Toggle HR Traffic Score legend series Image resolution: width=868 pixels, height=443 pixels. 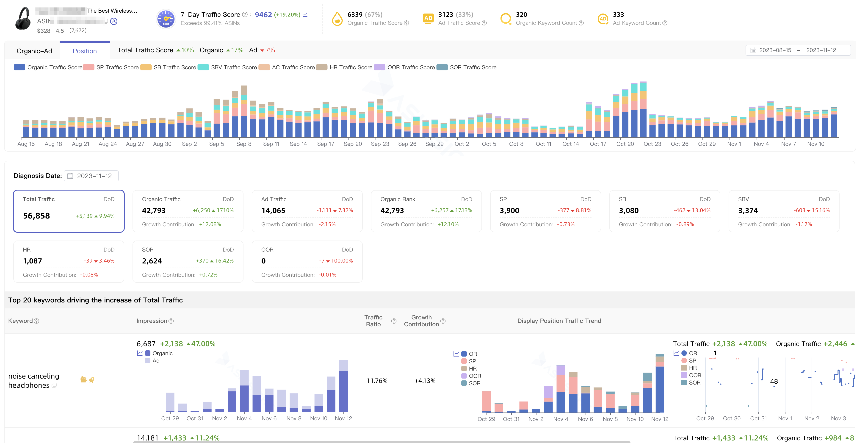point(345,67)
